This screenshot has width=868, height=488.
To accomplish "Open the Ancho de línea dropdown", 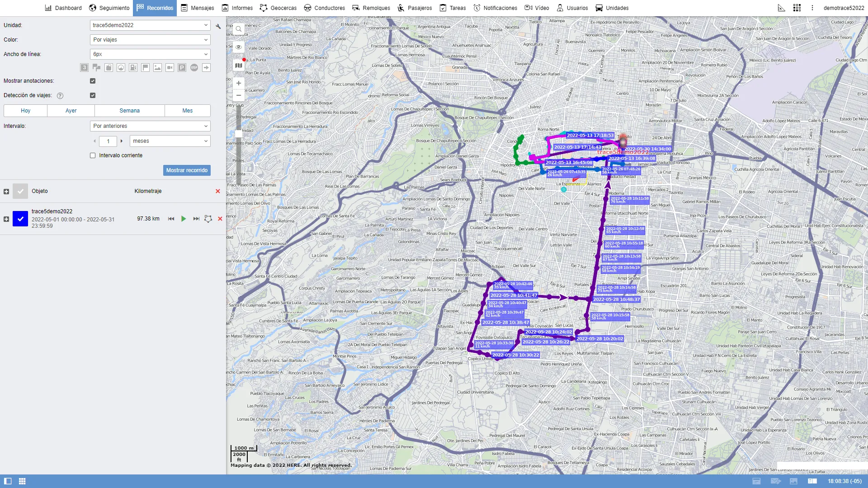I will [150, 54].
